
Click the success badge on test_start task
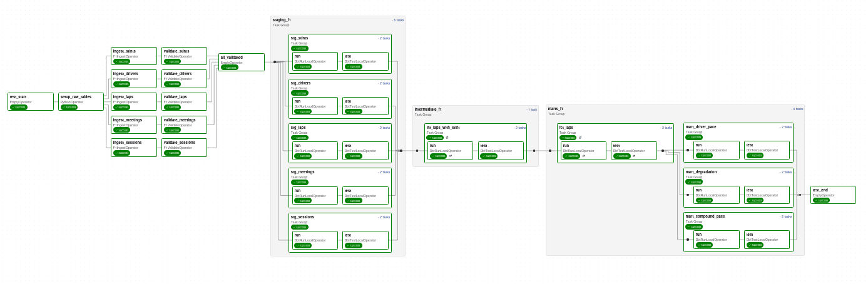tap(19, 107)
